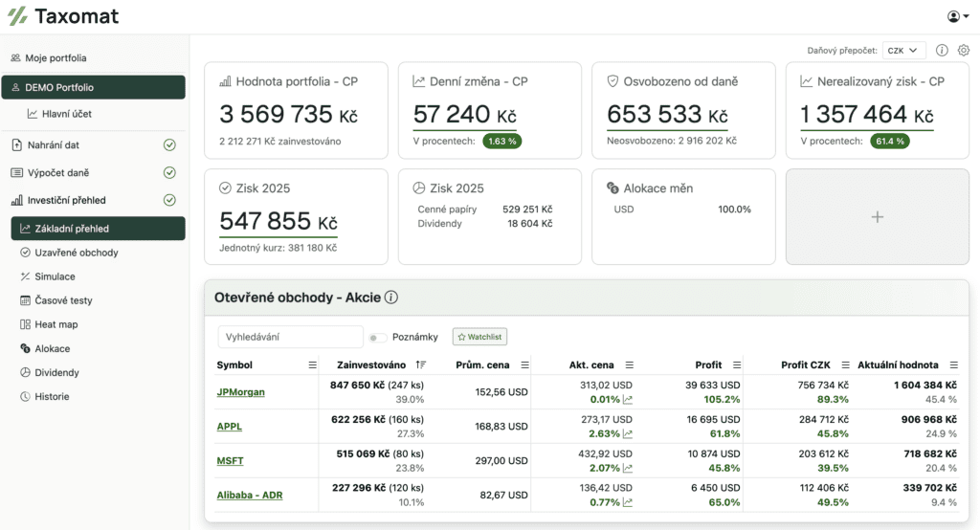
Task: Click the Nahrání dat status checkmark
Action: point(169,145)
